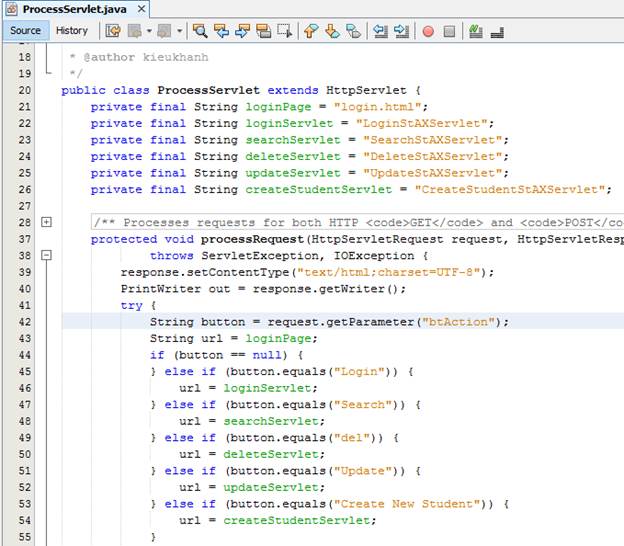The width and height of the screenshot is (624, 546).
Task: Expand the folded Javadoc at line 28
Action: [x=47, y=222]
